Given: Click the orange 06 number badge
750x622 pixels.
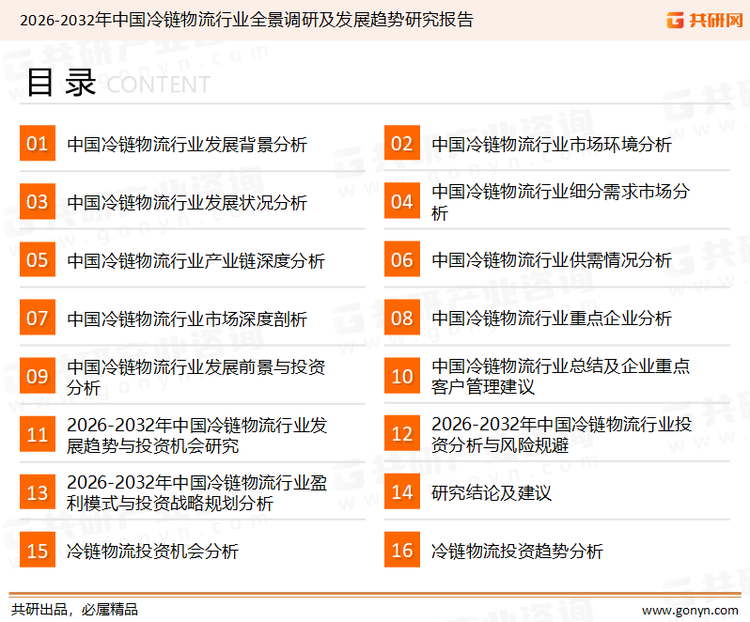Looking at the screenshot, I should 402,259.
